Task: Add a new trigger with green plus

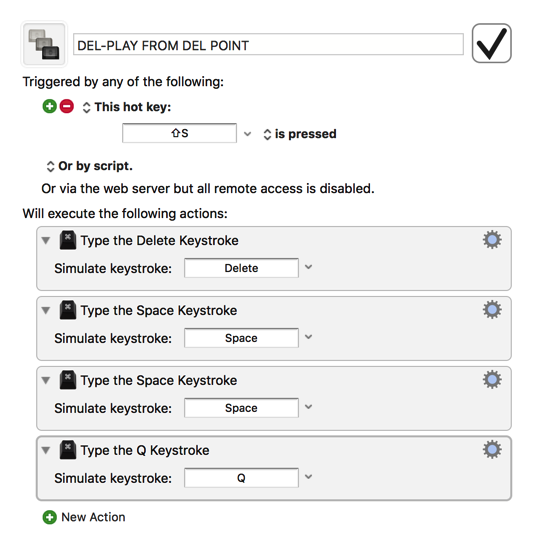Action: click(x=49, y=106)
